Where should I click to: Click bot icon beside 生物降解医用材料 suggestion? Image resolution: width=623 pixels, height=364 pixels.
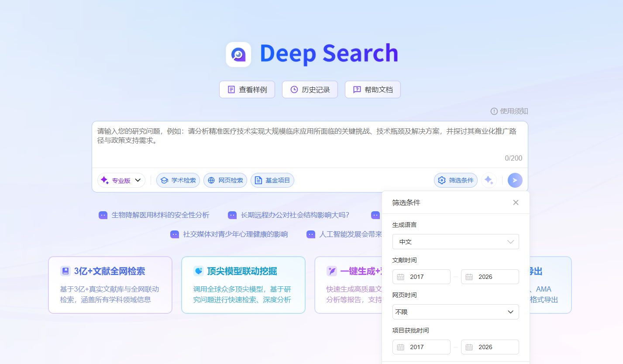(x=103, y=215)
